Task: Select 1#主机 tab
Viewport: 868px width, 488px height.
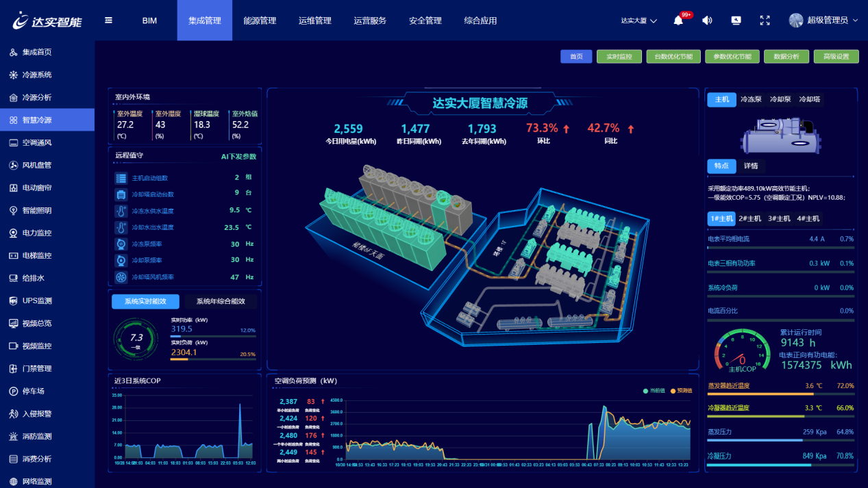Action: 721,219
